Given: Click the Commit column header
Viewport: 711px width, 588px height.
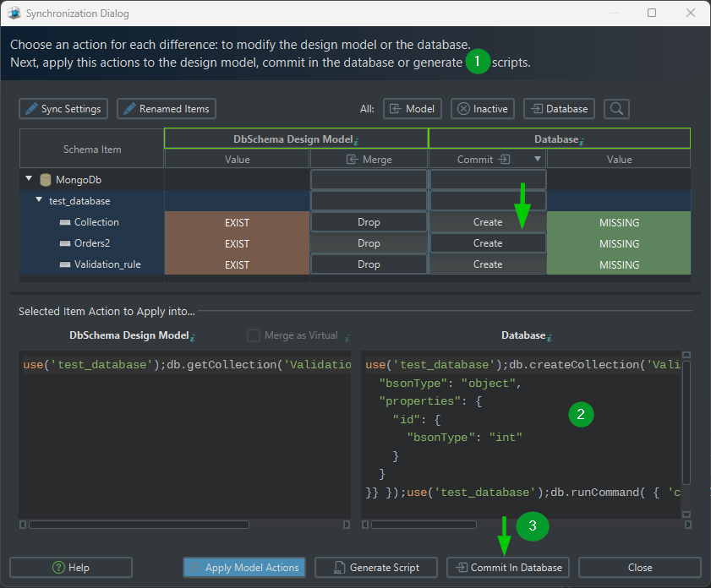Looking at the screenshot, I should tap(483, 160).
